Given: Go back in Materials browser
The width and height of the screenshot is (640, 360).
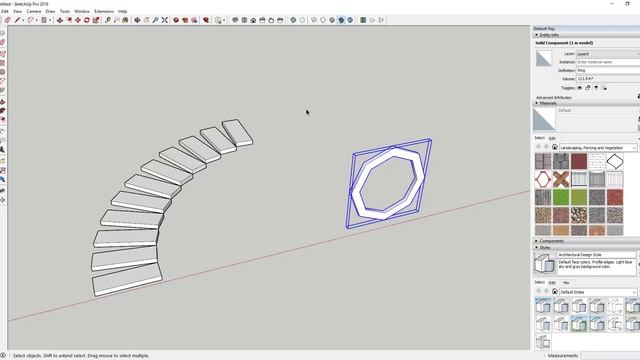Looking at the screenshot, I should 538,147.
